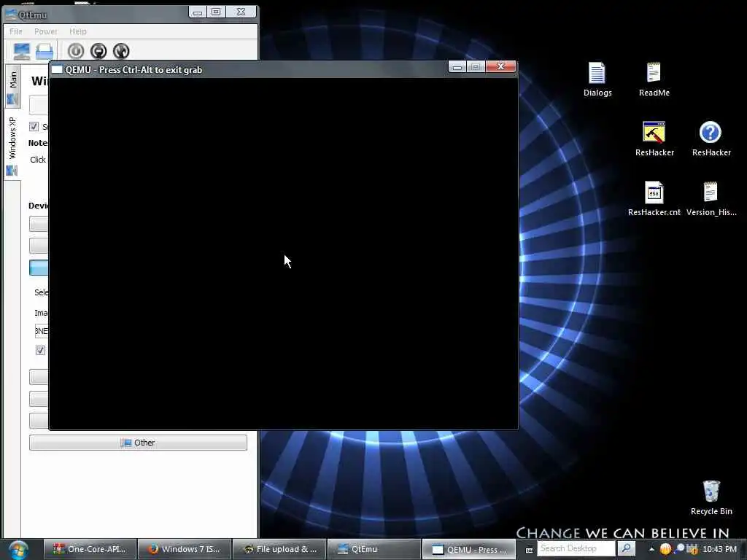This screenshot has width=747, height=560.
Task: Click the Windows Start orb
Action: (18, 550)
